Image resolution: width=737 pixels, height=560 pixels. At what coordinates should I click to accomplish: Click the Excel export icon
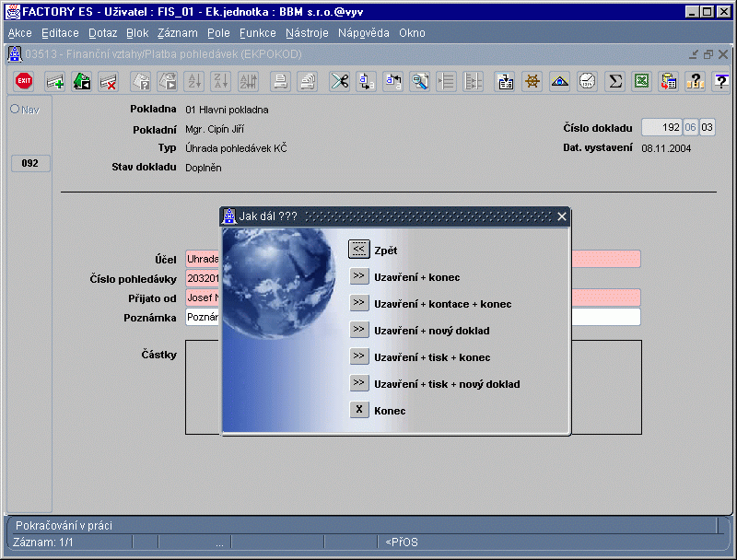click(x=641, y=81)
